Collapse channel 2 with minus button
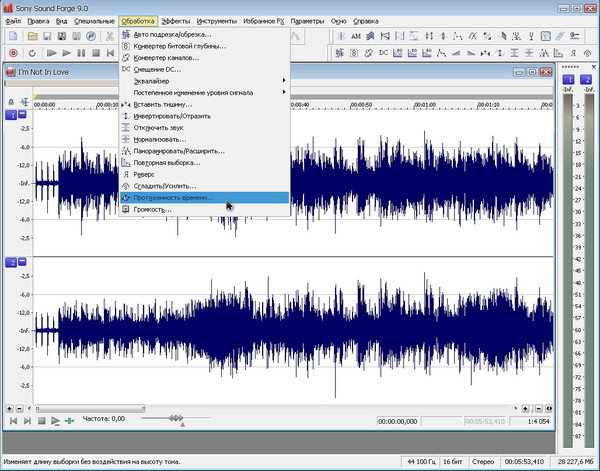This screenshot has width=600, height=471. point(22,262)
